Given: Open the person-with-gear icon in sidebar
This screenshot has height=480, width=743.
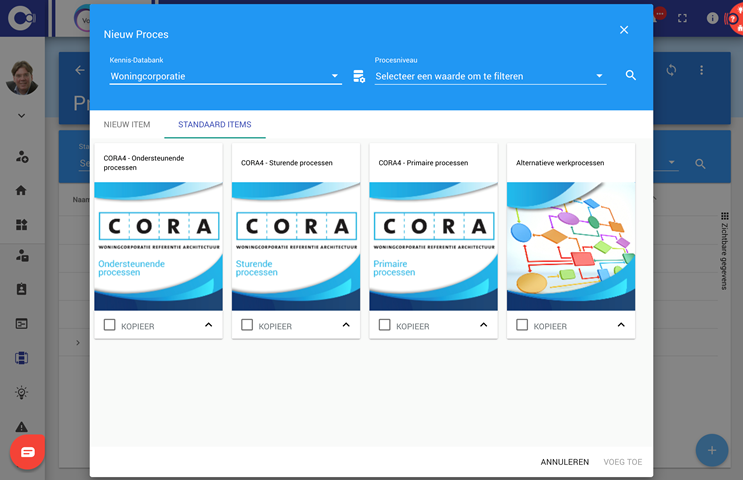Looking at the screenshot, I should (x=22, y=157).
